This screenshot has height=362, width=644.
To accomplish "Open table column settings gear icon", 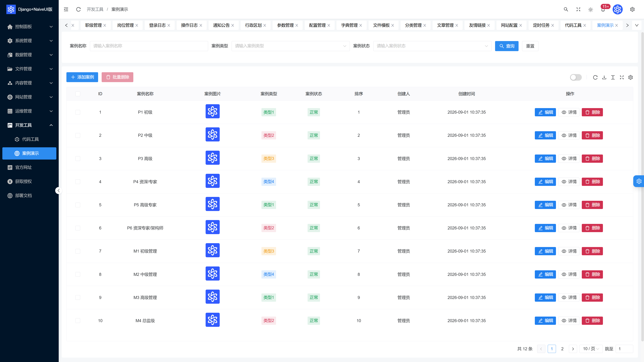I will click(x=631, y=77).
